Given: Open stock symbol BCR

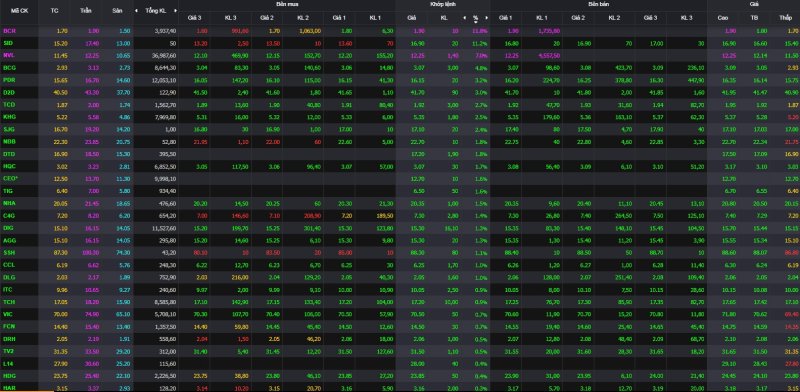Looking at the screenshot, I should coord(9,31).
